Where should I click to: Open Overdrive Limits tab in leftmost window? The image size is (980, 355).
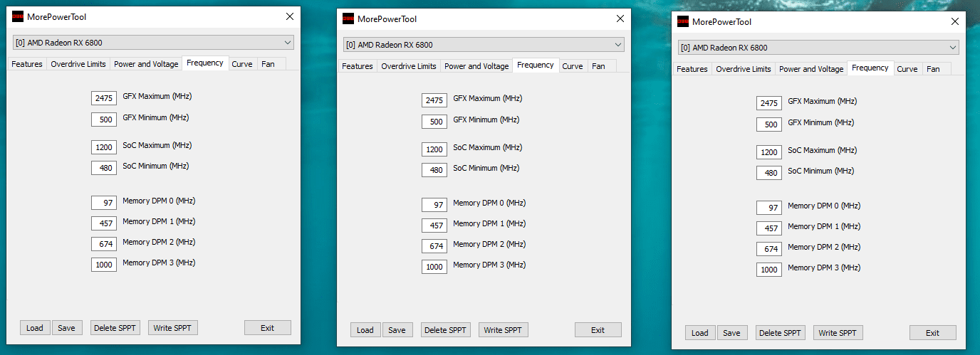(x=78, y=64)
